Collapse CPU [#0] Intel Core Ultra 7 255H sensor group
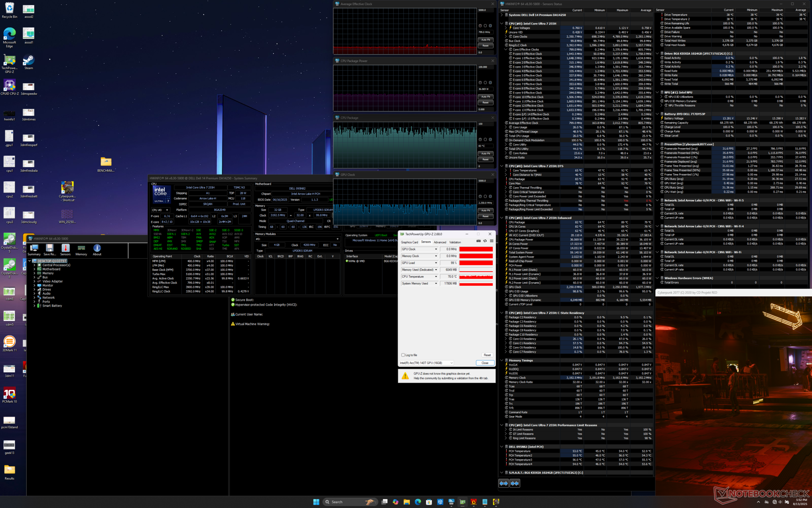Screen dimensions: 812x508 click(502, 24)
